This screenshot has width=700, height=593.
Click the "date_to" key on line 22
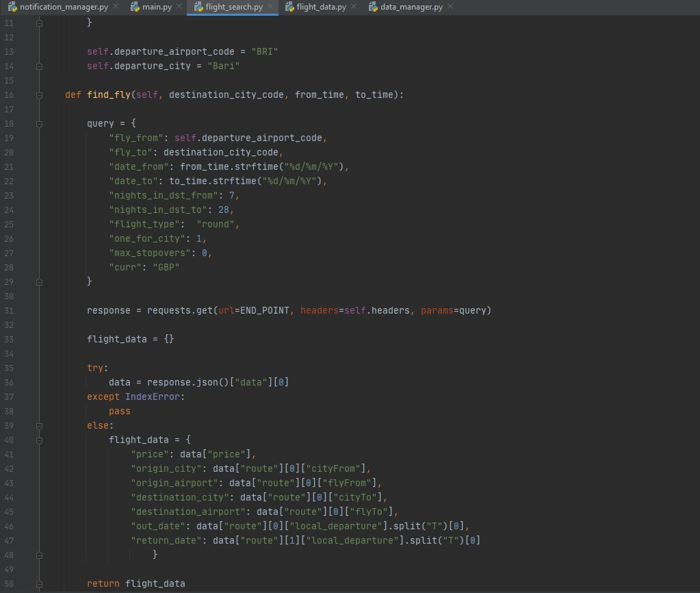click(133, 181)
